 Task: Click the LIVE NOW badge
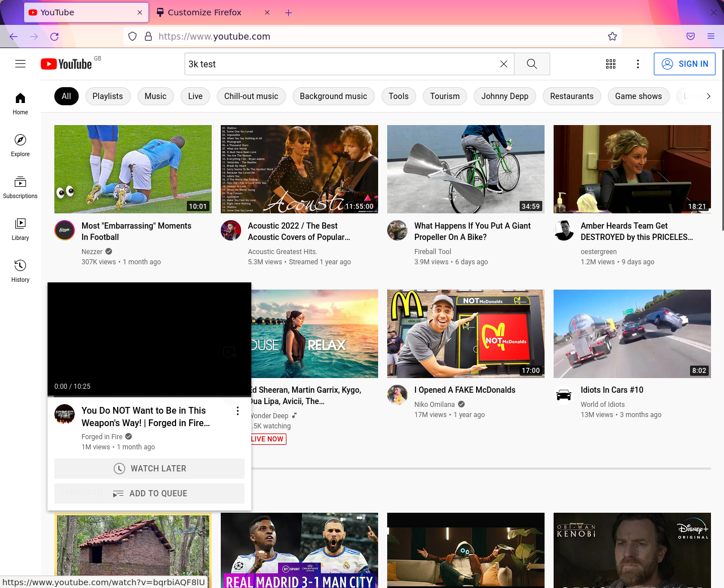pyautogui.click(x=267, y=439)
